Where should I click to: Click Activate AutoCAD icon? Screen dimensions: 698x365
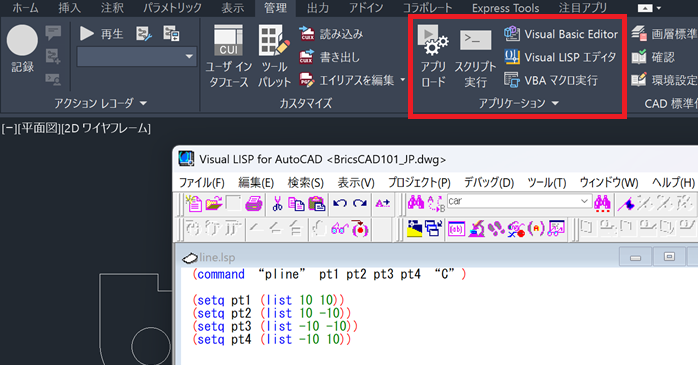[414, 229]
